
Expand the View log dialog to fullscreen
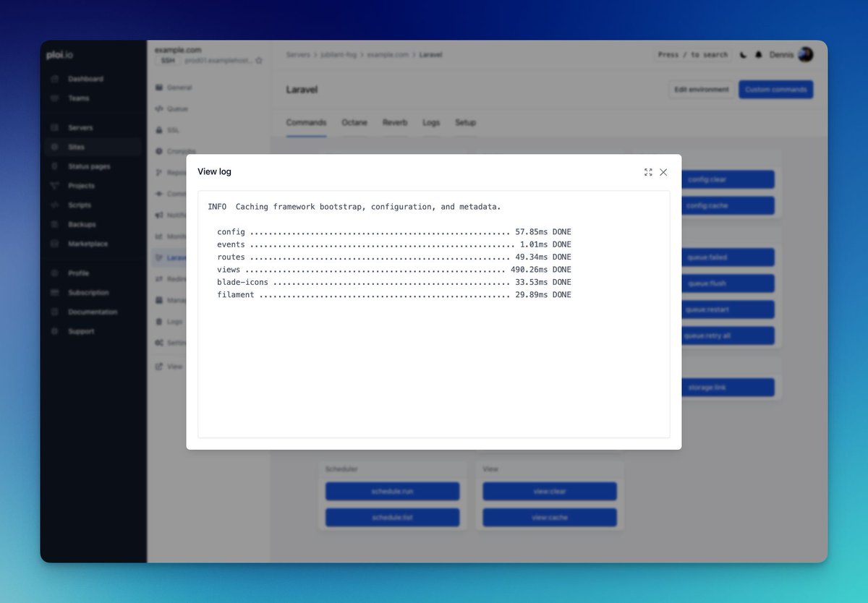tap(648, 172)
